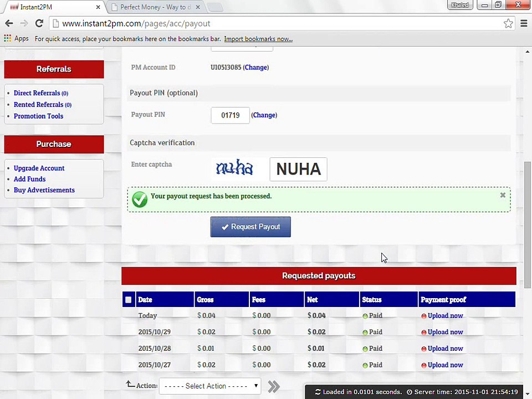Open a new tab button
532x399 pixels.
tap(214, 7)
